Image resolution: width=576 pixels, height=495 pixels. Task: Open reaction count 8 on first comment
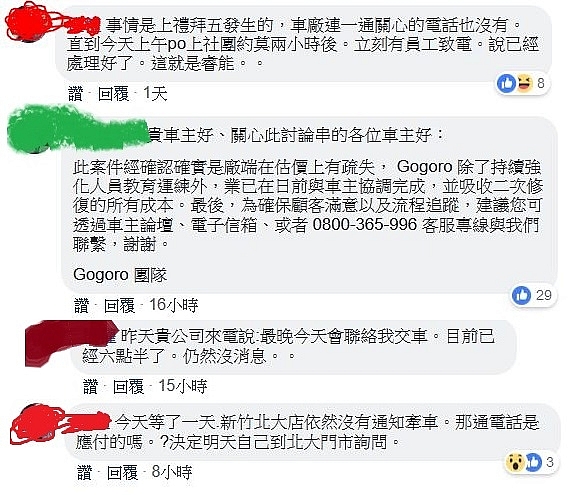(541, 83)
